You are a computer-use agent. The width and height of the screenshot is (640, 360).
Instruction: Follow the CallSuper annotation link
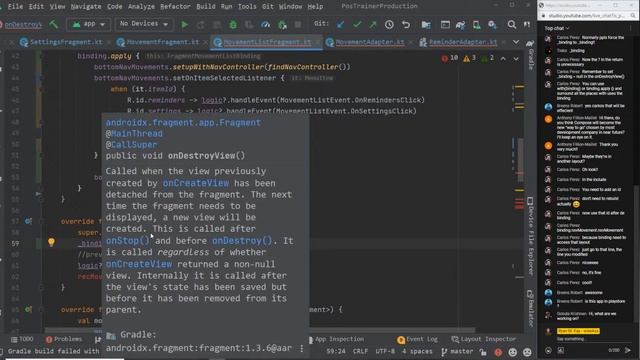pyautogui.click(x=134, y=144)
